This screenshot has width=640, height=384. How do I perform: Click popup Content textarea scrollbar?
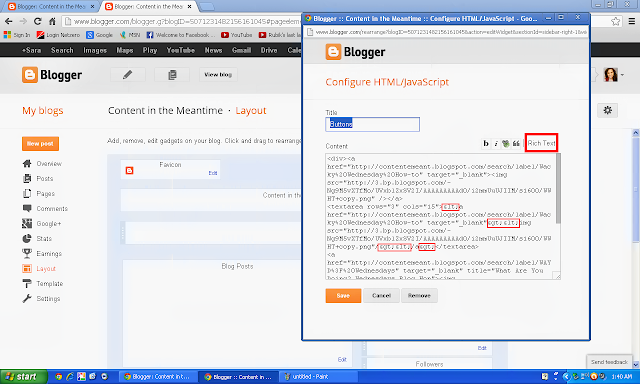pos(558,189)
